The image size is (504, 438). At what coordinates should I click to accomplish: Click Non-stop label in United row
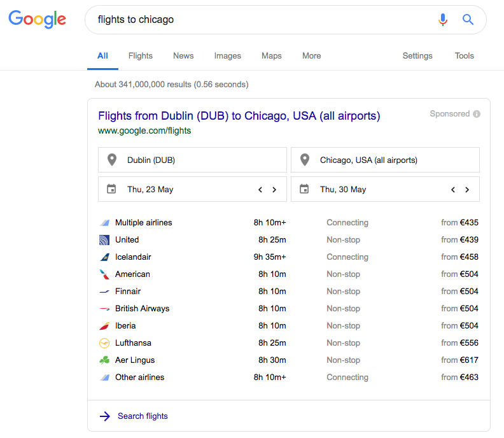[x=343, y=240]
